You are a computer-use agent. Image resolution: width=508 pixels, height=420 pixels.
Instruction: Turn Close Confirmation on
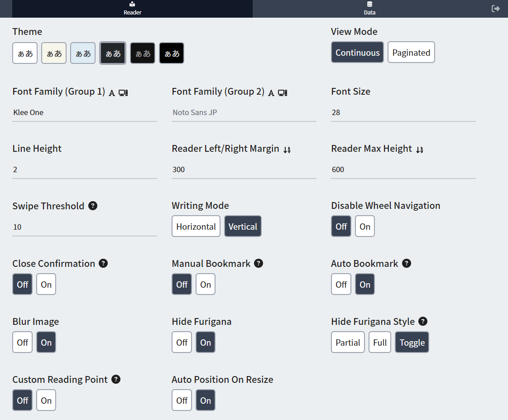coord(46,285)
